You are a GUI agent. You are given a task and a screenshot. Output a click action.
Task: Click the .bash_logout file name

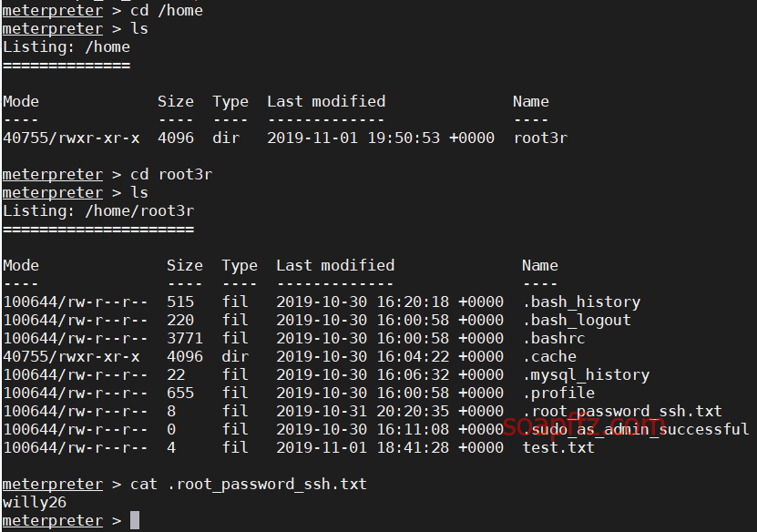pyautogui.click(x=577, y=320)
